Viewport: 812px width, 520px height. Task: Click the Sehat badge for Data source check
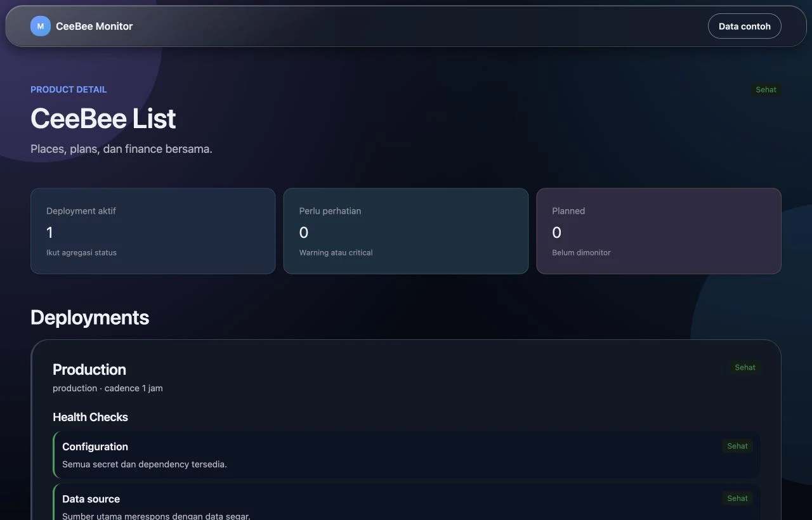[x=737, y=498]
